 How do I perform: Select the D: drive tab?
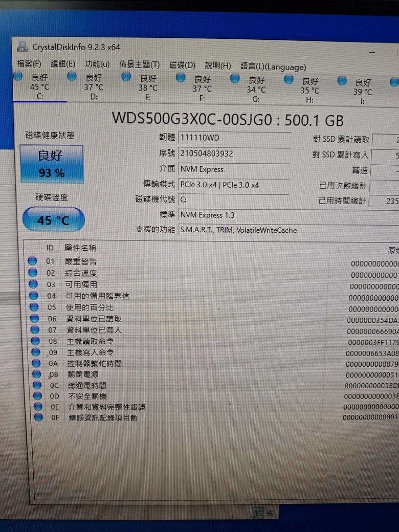coord(94,87)
